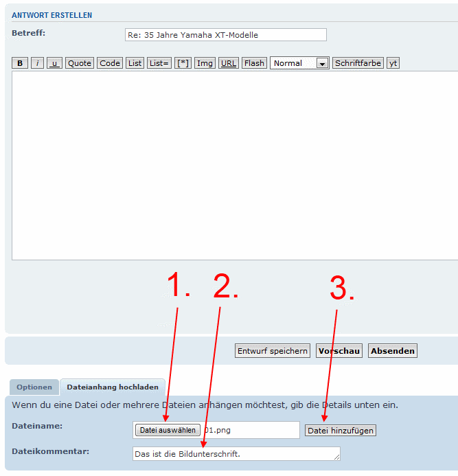
Task: Insert an ordered list with List=
Action: click(159, 63)
